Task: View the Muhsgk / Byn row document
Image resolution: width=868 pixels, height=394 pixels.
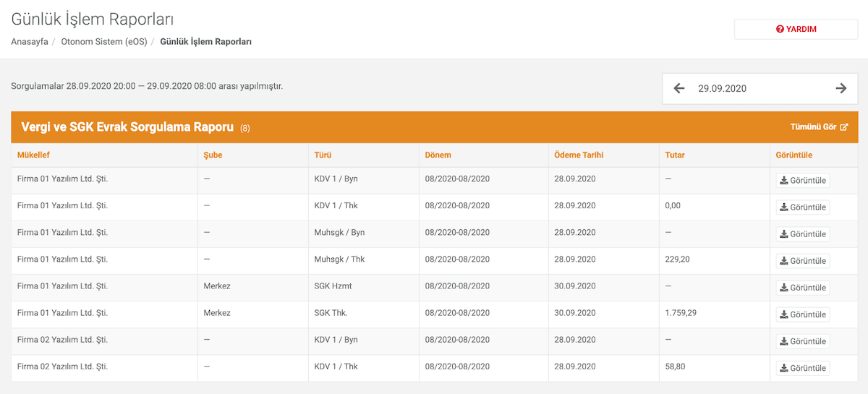Action: click(803, 234)
